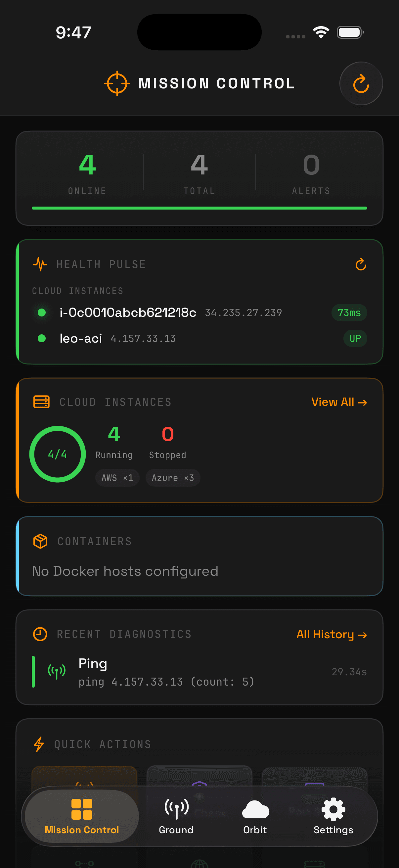This screenshot has width=399, height=868.
Task: Toggle the status dot for leo-aci
Action: pyautogui.click(x=42, y=339)
